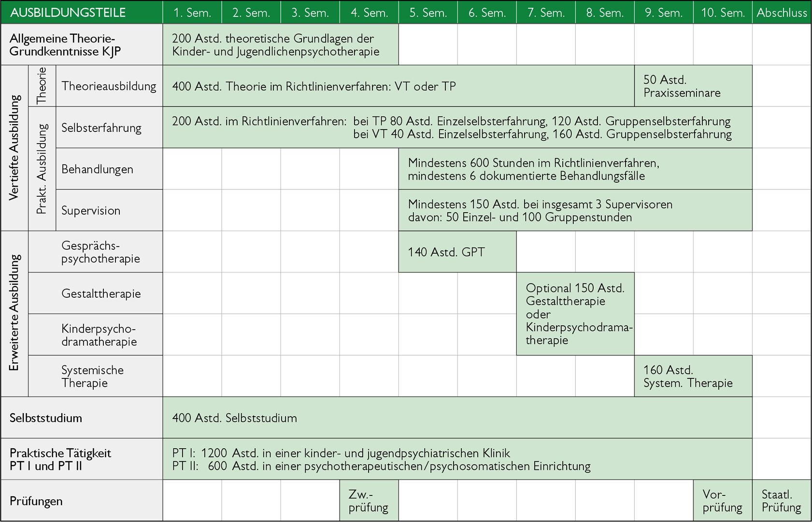Click the 50 Astd. Praxisseminare block
Screen dimensions: 812x522
(693, 86)
